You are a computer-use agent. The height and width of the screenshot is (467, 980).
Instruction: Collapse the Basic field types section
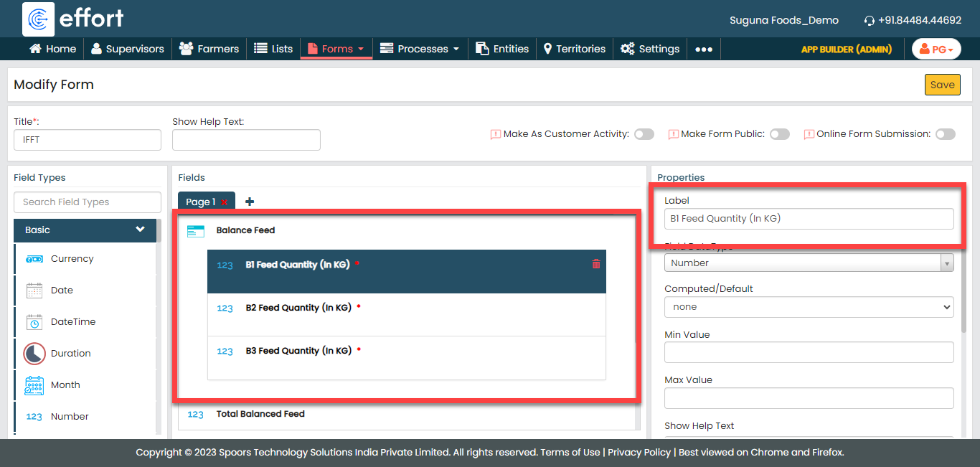(140, 230)
